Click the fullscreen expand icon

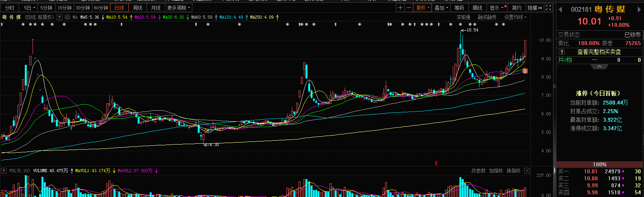pyautogui.click(x=549, y=8)
